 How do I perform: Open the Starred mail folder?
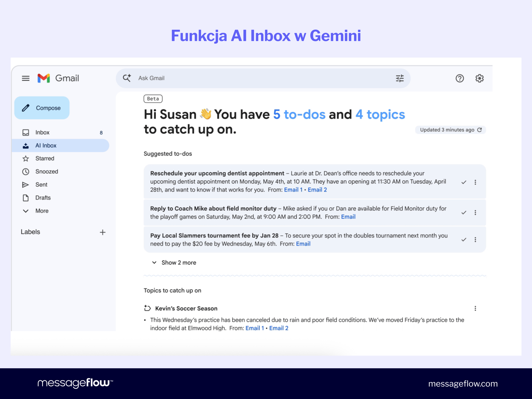coord(44,158)
